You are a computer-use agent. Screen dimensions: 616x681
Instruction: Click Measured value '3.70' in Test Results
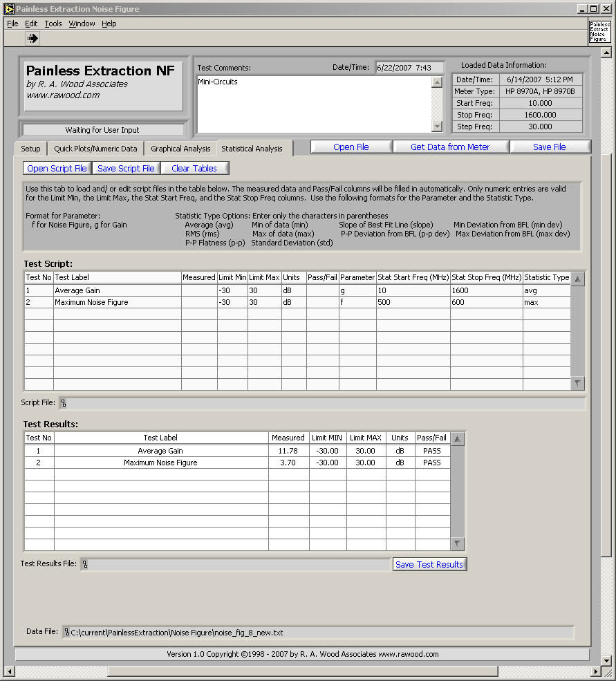[288, 463]
